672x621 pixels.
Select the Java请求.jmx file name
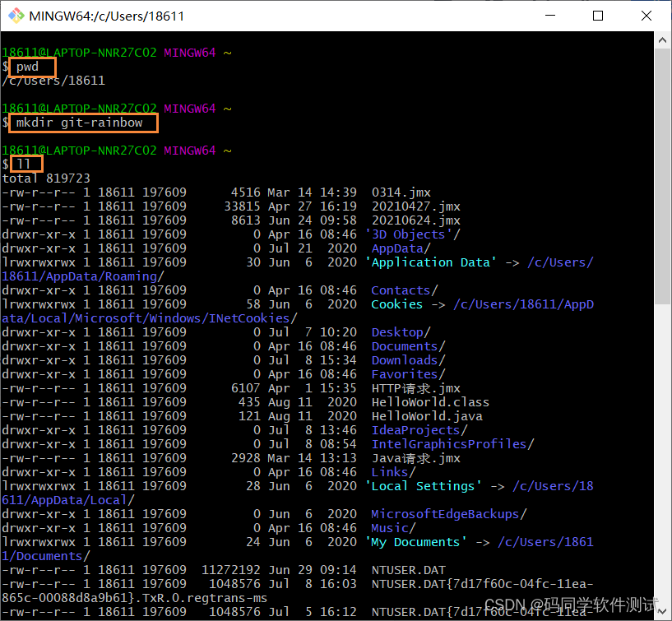(x=415, y=458)
